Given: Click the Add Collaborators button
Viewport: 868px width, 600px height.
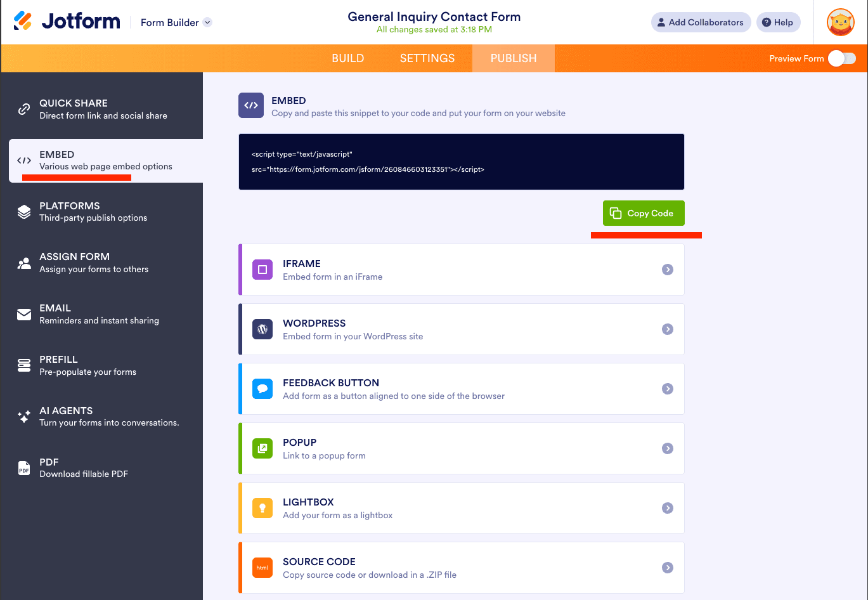Looking at the screenshot, I should [700, 22].
